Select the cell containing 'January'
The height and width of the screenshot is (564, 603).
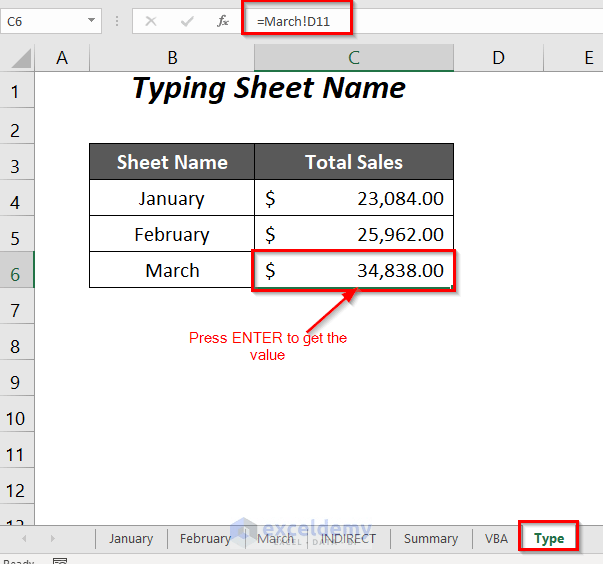click(172, 198)
